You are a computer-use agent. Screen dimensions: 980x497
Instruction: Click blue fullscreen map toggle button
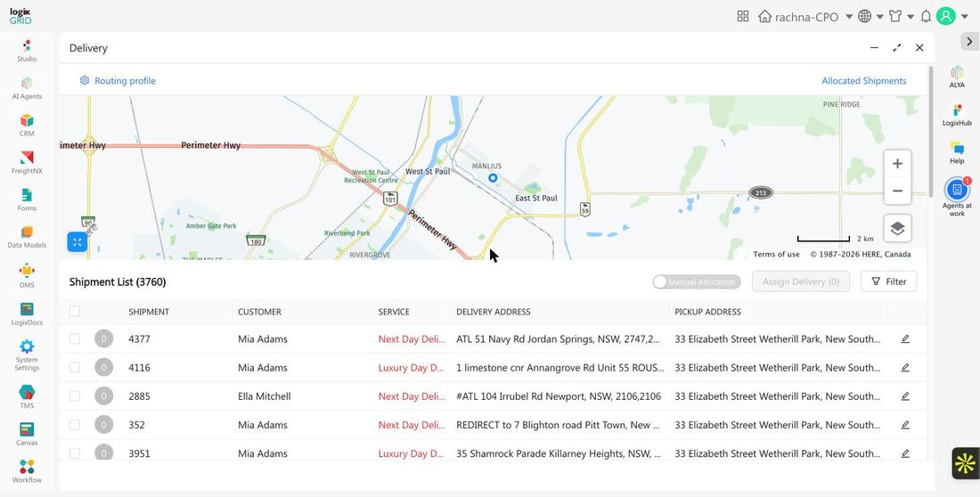click(77, 242)
